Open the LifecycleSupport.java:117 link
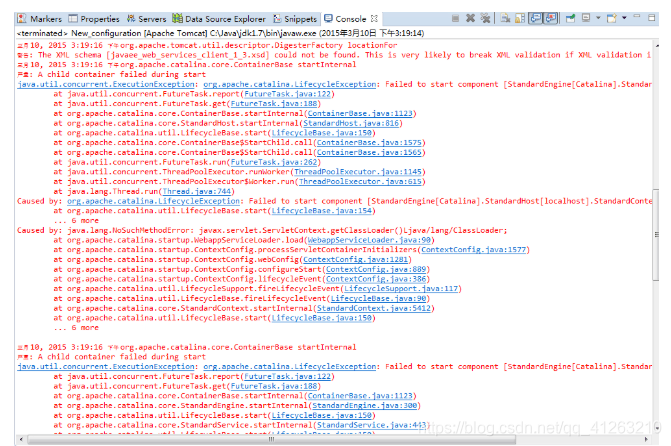Screen dimensions: 671x446 401,288
